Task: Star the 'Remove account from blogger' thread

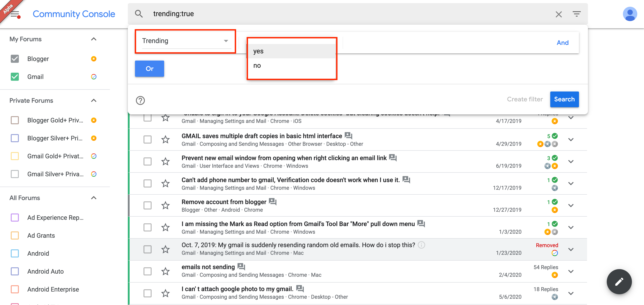Action: click(x=165, y=205)
